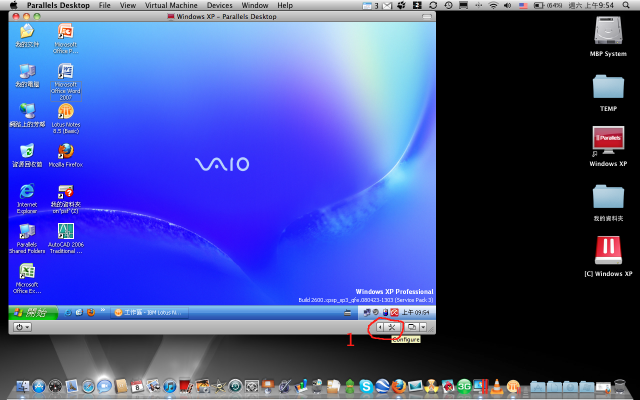Click the Wi-Fi status icon in menu bar
The width and height of the screenshot is (640, 400).
[x=493, y=5]
